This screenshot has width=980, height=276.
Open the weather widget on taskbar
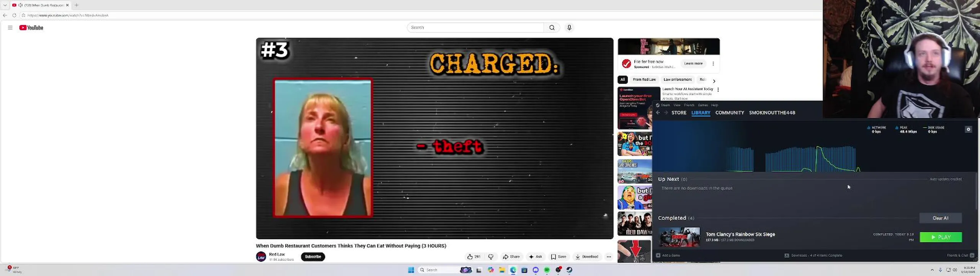[x=14, y=269]
